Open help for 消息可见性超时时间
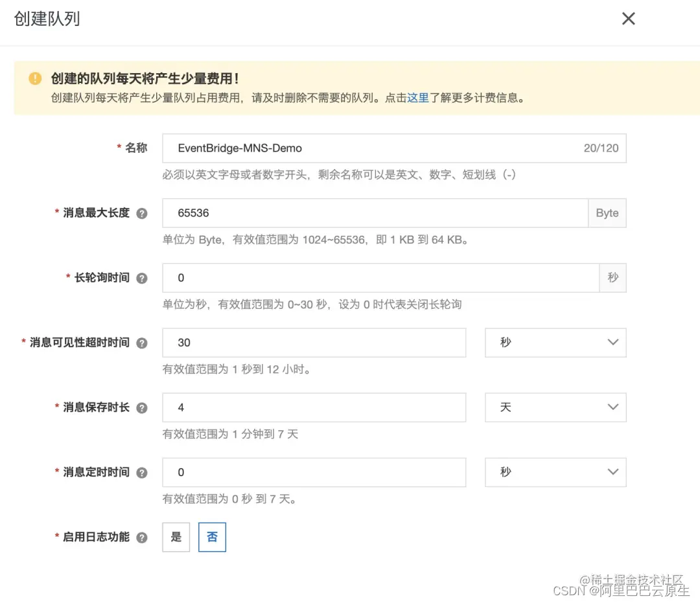The height and width of the screenshot is (603, 700). pos(141,342)
